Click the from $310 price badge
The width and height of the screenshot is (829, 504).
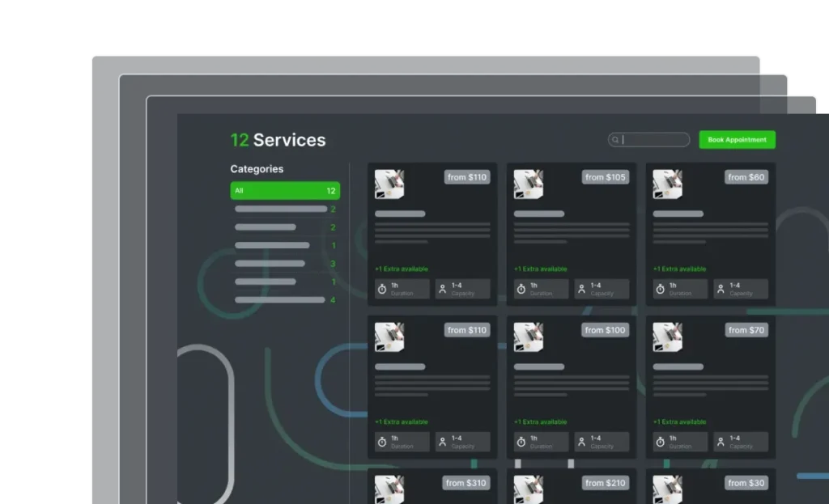(x=466, y=483)
